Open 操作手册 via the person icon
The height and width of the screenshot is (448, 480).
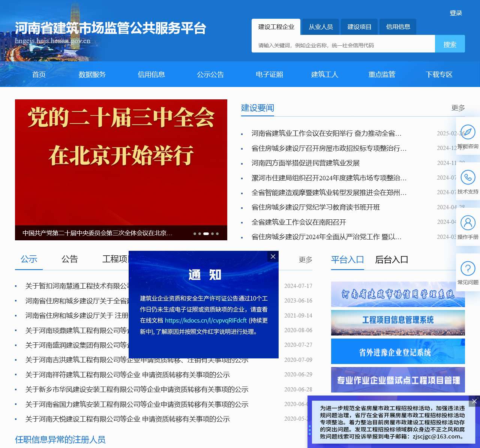468,223
